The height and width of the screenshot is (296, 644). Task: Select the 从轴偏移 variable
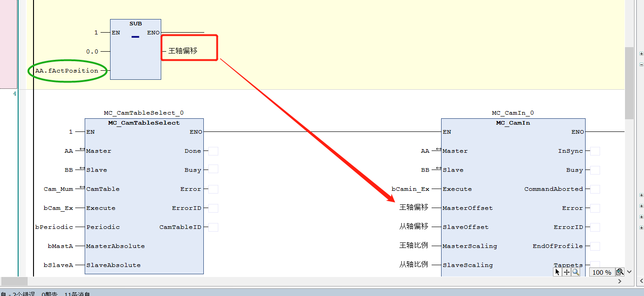point(413,226)
